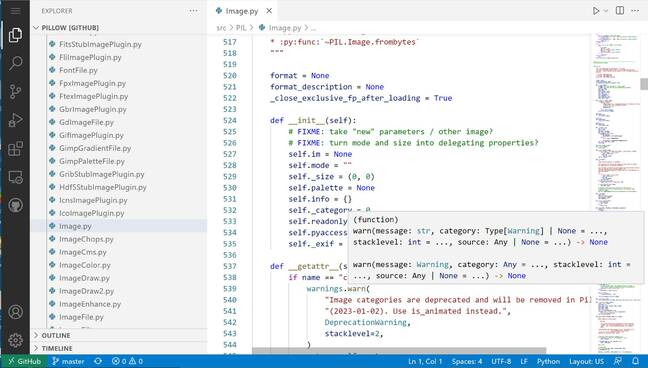Screen dimensions: 648x368
Task: Open the Search view
Action: click(15, 63)
